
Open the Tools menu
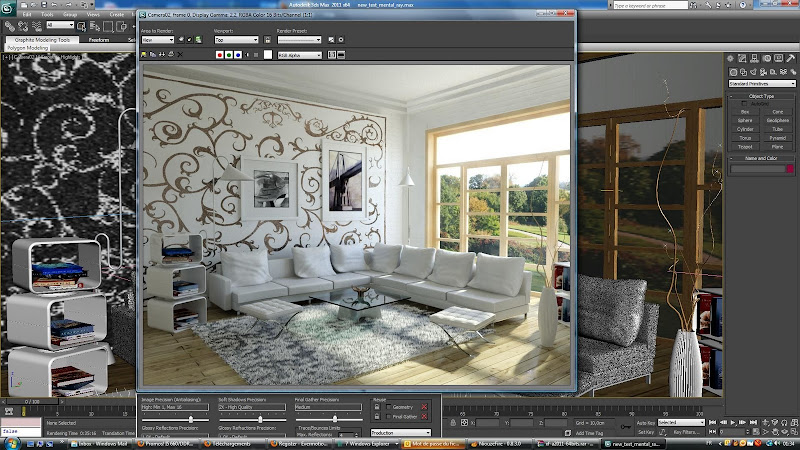pos(47,14)
